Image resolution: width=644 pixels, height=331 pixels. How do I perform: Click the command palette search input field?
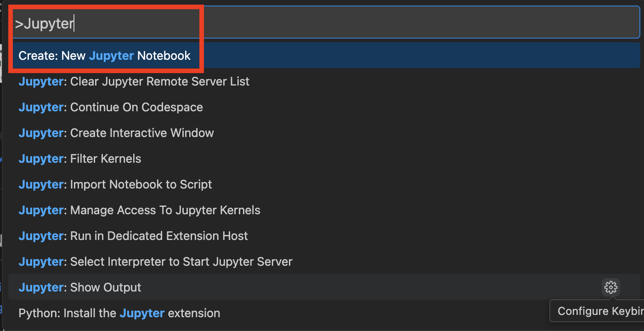(324, 23)
